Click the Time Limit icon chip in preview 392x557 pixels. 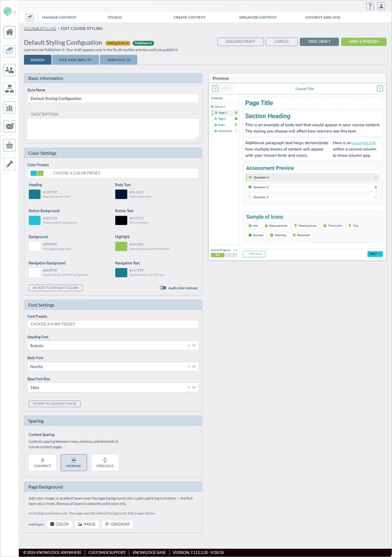coord(332,225)
